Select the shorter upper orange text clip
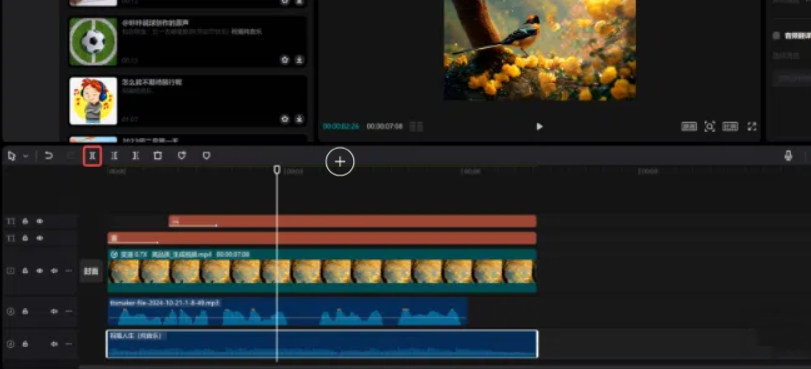 352,222
